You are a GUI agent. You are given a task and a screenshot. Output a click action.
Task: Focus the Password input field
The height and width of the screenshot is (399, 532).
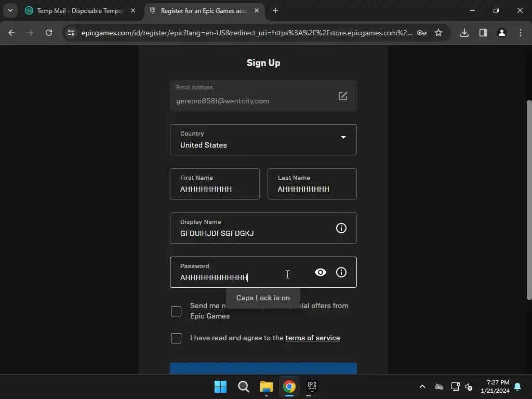[263, 272]
